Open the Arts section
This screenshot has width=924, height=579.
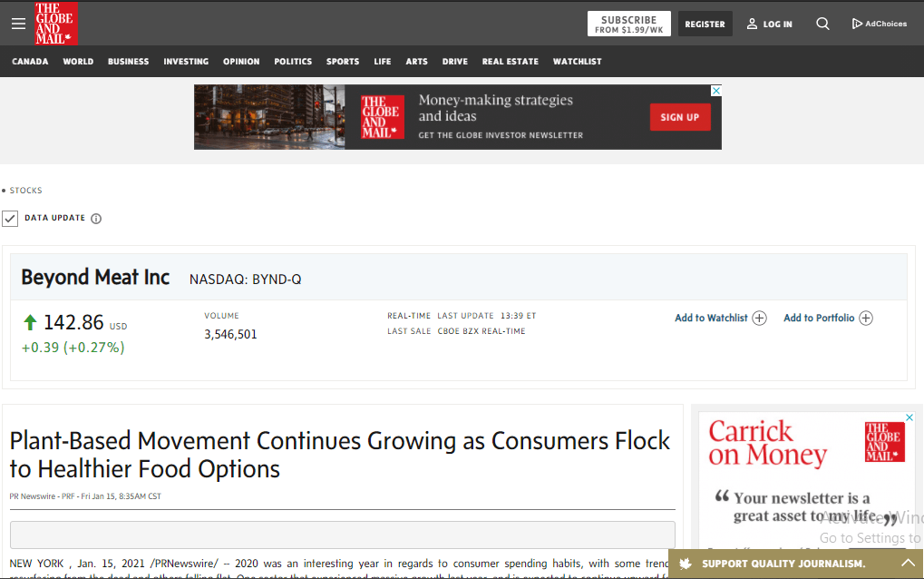coord(416,62)
